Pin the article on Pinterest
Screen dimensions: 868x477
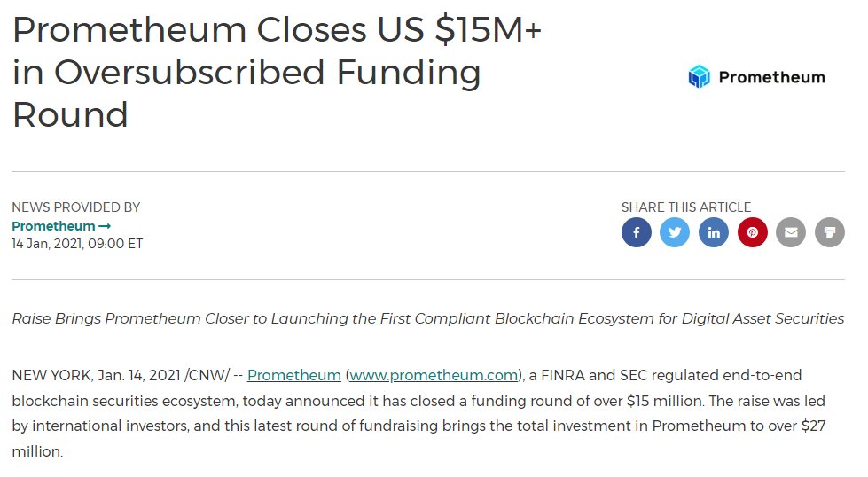752,232
